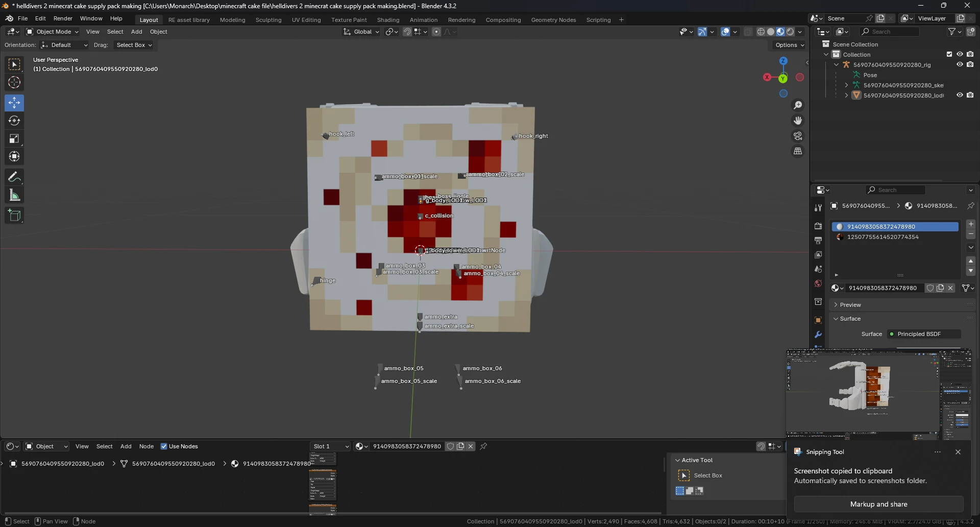This screenshot has height=527, width=980.
Task: Toggle viewport overlays button
Action: [x=725, y=32]
